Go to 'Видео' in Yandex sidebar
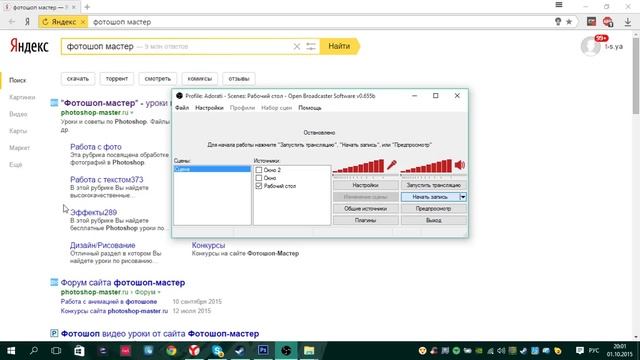640x360 pixels. point(18,114)
